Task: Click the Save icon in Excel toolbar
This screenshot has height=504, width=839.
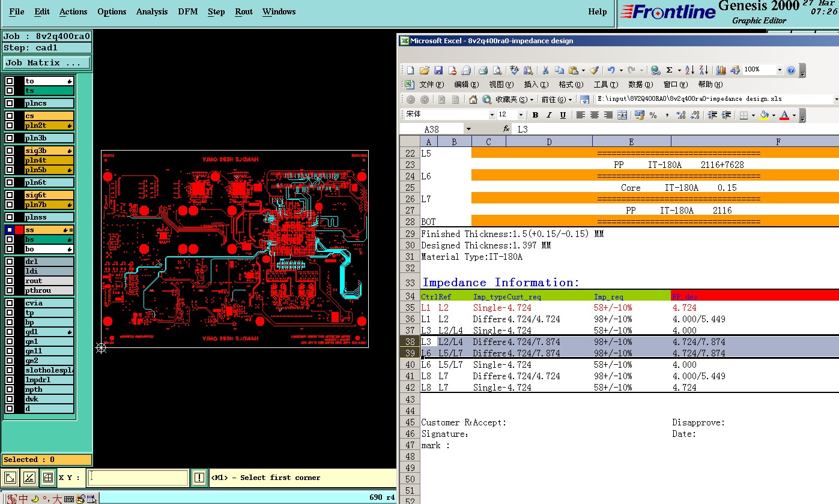Action: coord(438,70)
